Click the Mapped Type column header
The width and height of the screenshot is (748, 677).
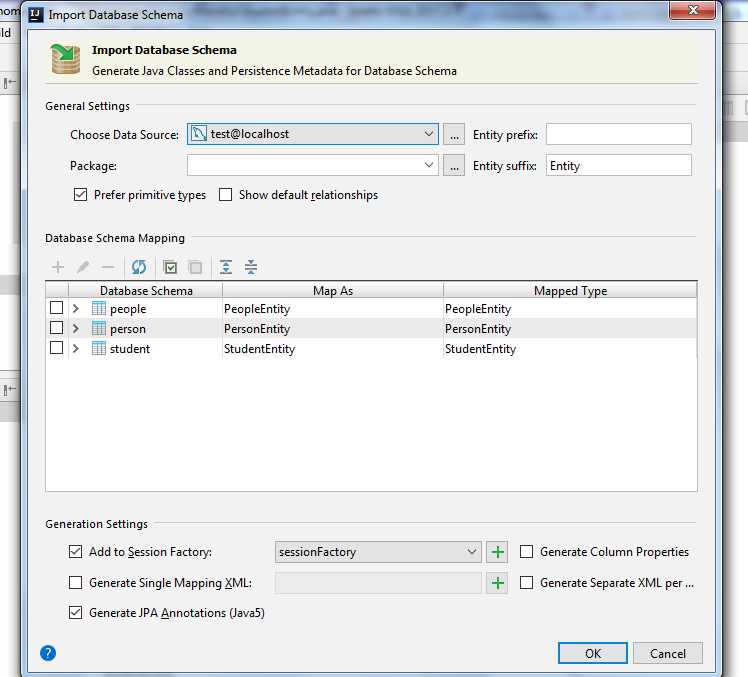point(570,291)
